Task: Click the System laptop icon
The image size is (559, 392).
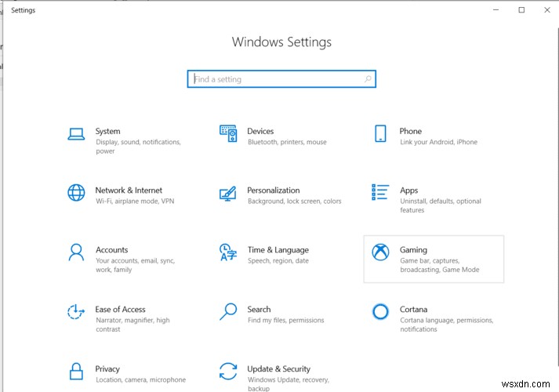Action: point(76,134)
